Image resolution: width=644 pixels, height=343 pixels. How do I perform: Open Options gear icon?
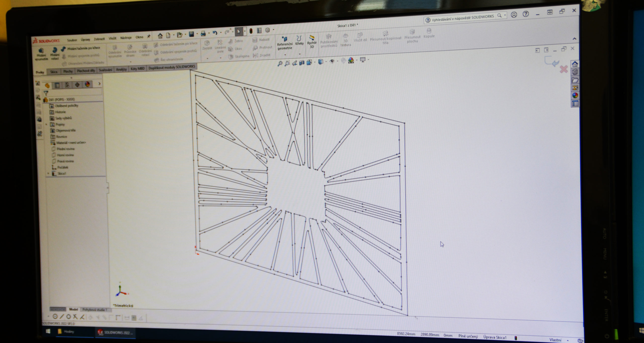click(x=267, y=30)
